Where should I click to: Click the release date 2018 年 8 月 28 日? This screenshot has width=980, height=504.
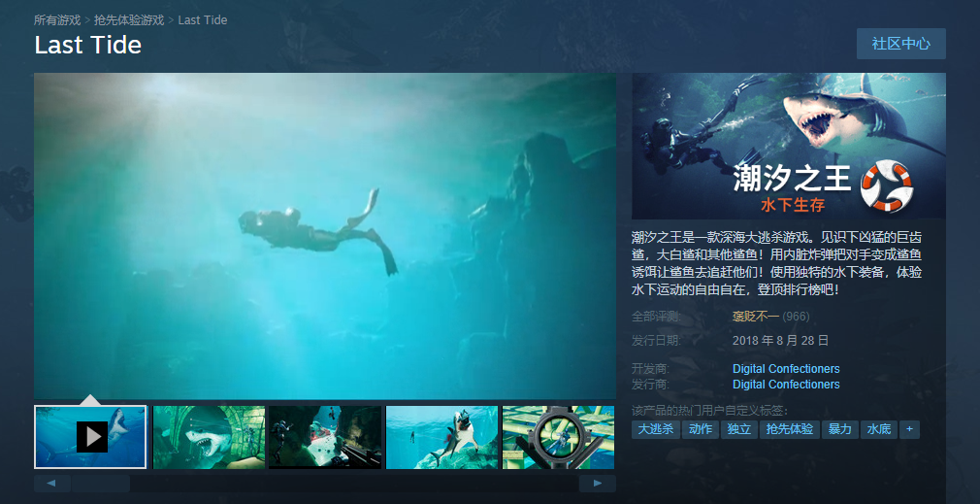tap(781, 341)
